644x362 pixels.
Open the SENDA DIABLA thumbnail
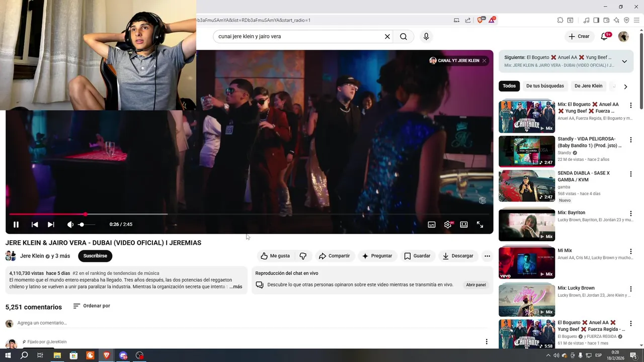coord(527,186)
